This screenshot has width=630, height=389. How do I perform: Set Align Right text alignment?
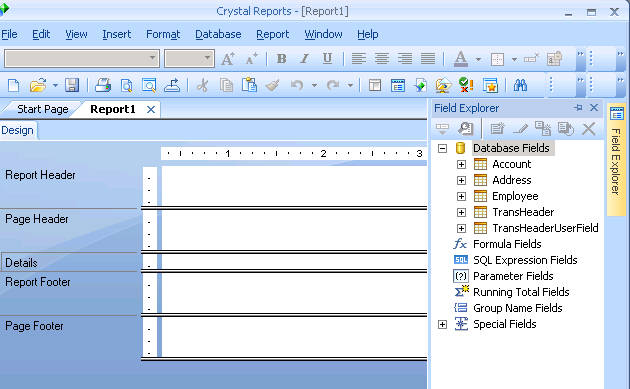pos(405,59)
